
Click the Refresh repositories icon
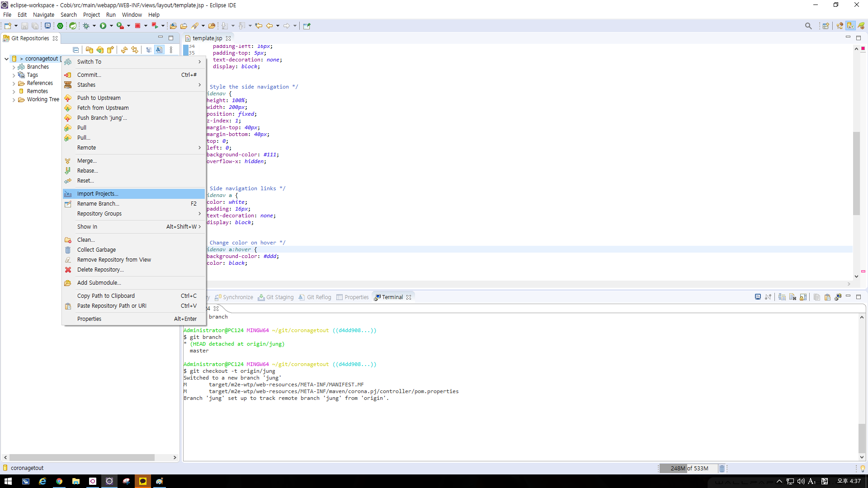[124, 50]
